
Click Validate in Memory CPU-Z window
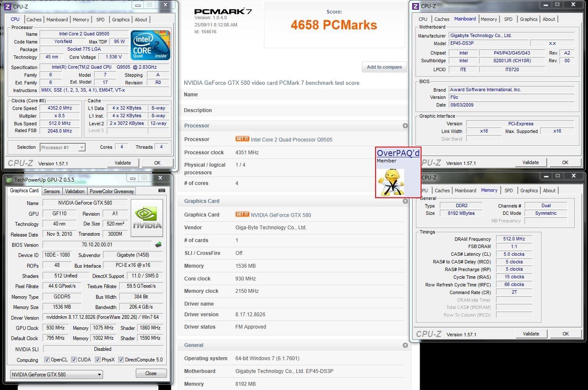531,334
